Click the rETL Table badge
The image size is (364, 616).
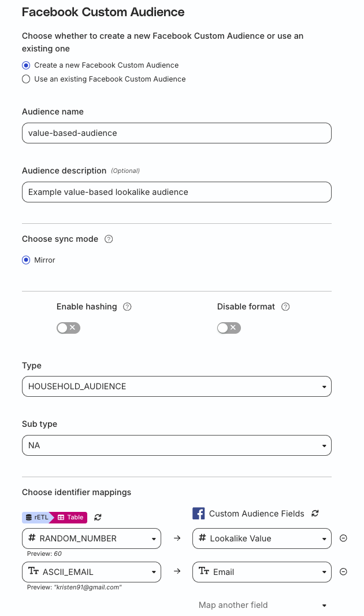point(54,518)
